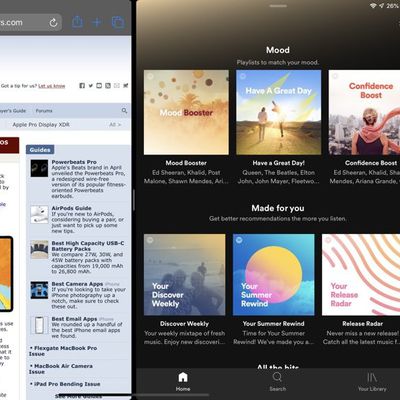This screenshot has height=400, width=400.
Task: Open the MacRumors Twitter icon
Action: click(91, 86)
